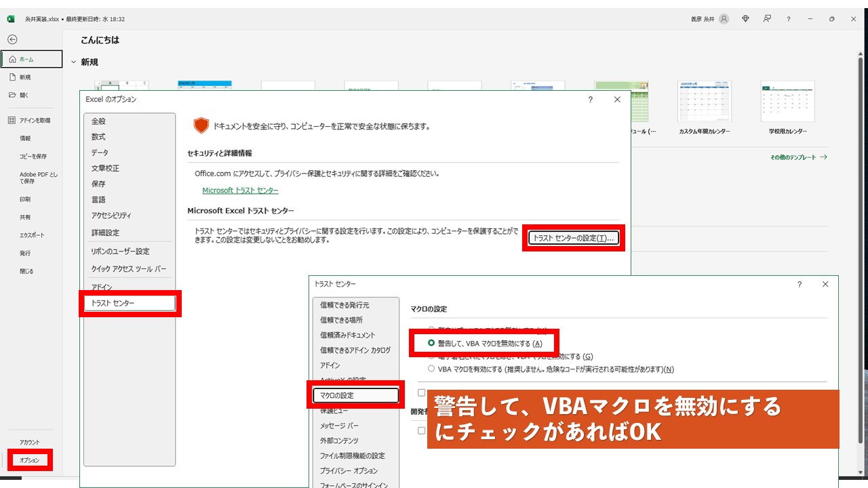Viewport: 868px width, 488px height.
Task: Click 発行 in the backstage sidebar
Action: tap(25, 253)
